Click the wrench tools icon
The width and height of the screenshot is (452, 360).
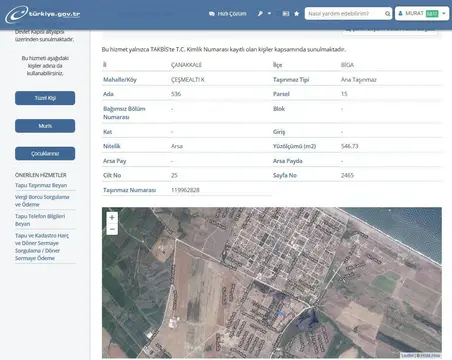tap(260, 14)
